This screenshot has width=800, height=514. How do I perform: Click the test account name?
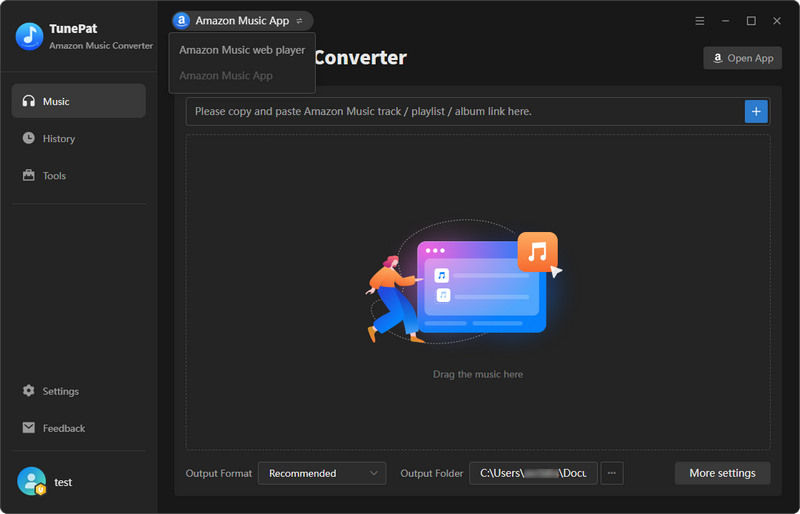pos(63,482)
